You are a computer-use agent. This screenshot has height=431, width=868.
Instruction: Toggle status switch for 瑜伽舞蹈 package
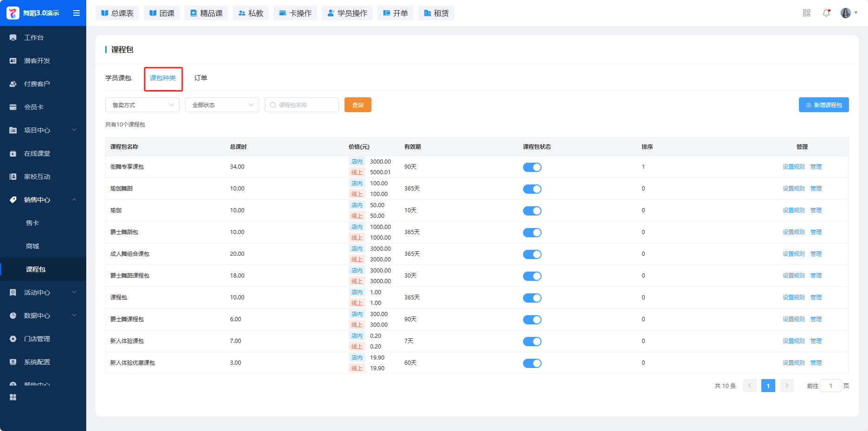(x=532, y=189)
